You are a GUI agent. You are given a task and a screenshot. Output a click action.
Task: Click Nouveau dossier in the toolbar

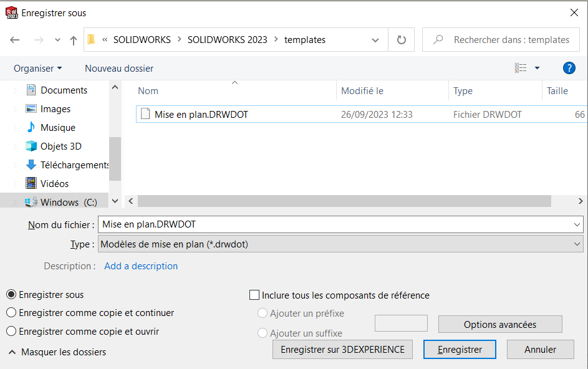point(119,69)
